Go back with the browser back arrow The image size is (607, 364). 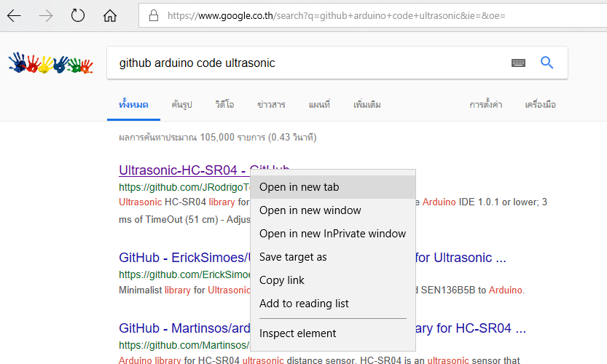14,16
